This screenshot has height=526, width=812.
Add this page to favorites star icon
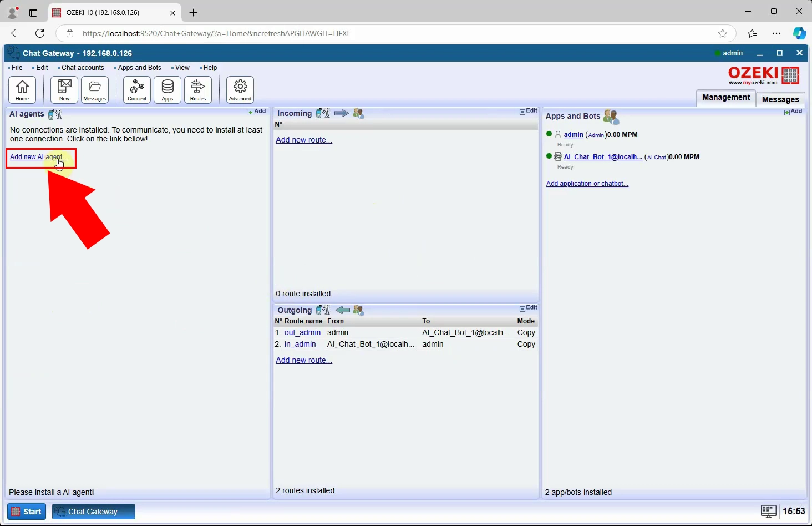pyautogui.click(x=723, y=33)
